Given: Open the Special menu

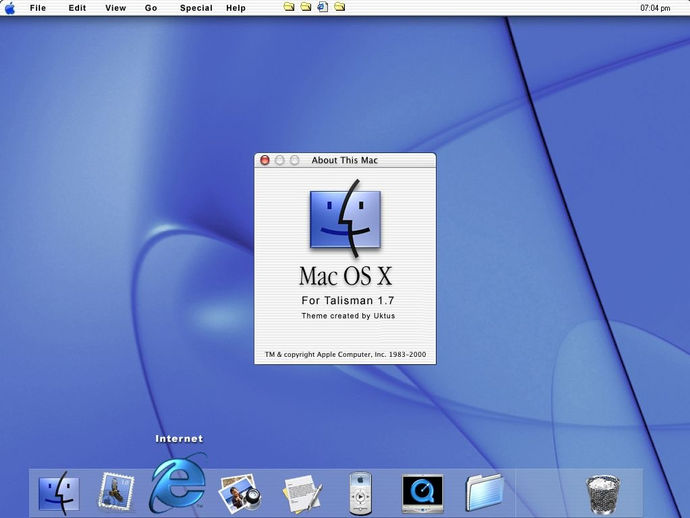Looking at the screenshot, I should pyautogui.click(x=196, y=8).
